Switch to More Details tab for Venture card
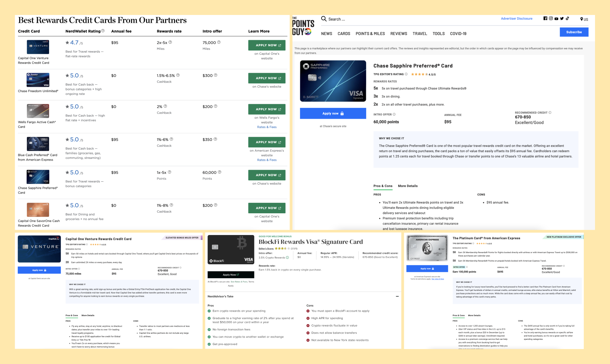The height and width of the screenshot is (364, 610). [x=88, y=315]
